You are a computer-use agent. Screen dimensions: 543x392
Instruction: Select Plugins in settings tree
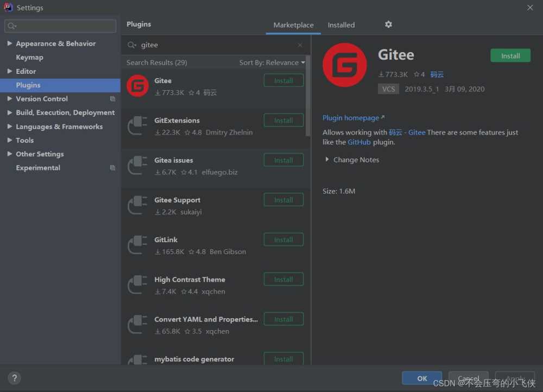(60, 85)
